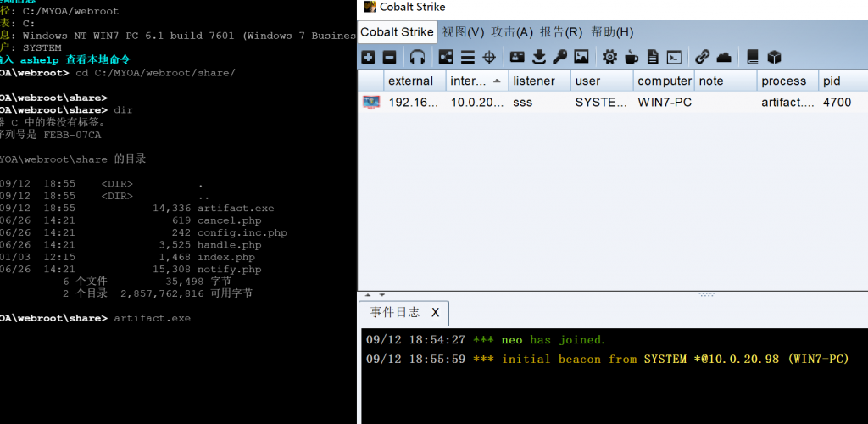The height and width of the screenshot is (424, 868).
Task: Click index.php in the terminal listing
Action: coord(225,257)
